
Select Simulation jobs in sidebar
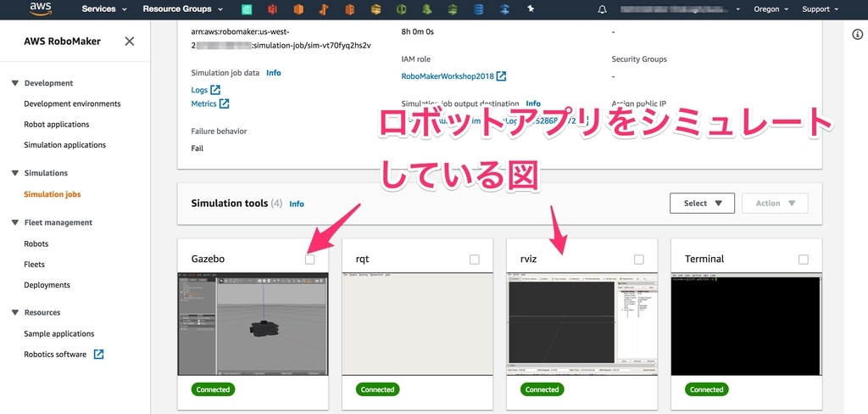click(x=52, y=194)
